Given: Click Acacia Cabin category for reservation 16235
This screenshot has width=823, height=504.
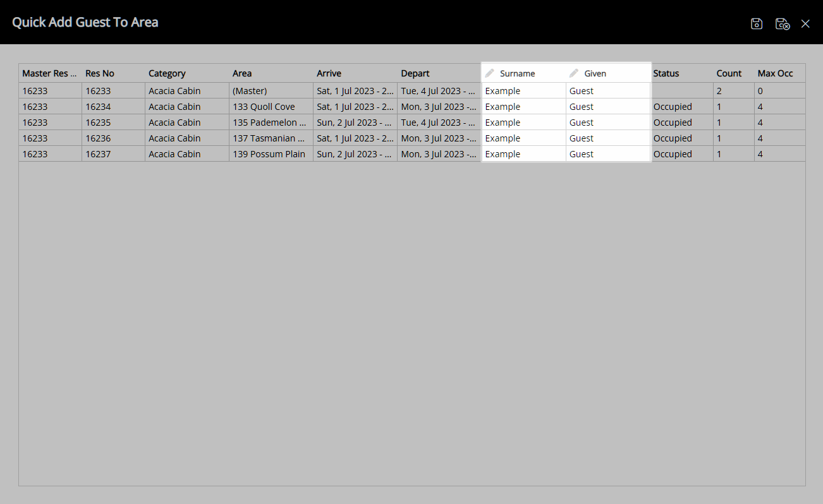Looking at the screenshot, I should pos(187,123).
